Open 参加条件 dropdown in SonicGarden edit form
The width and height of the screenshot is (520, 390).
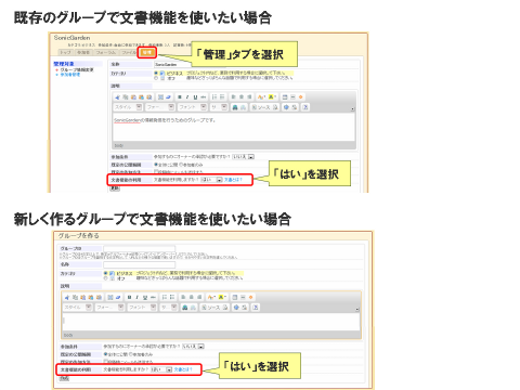(243, 156)
